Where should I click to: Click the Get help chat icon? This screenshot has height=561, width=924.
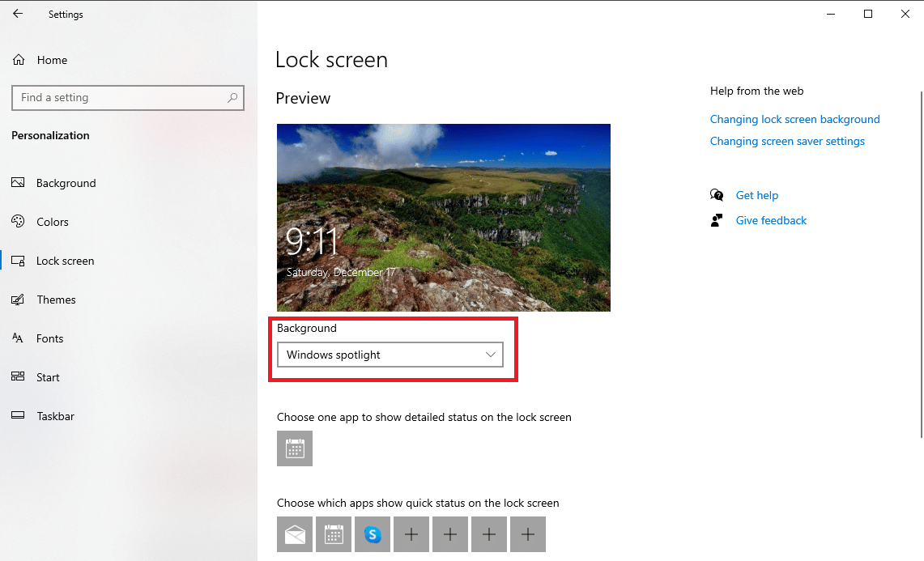pyautogui.click(x=717, y=195)
